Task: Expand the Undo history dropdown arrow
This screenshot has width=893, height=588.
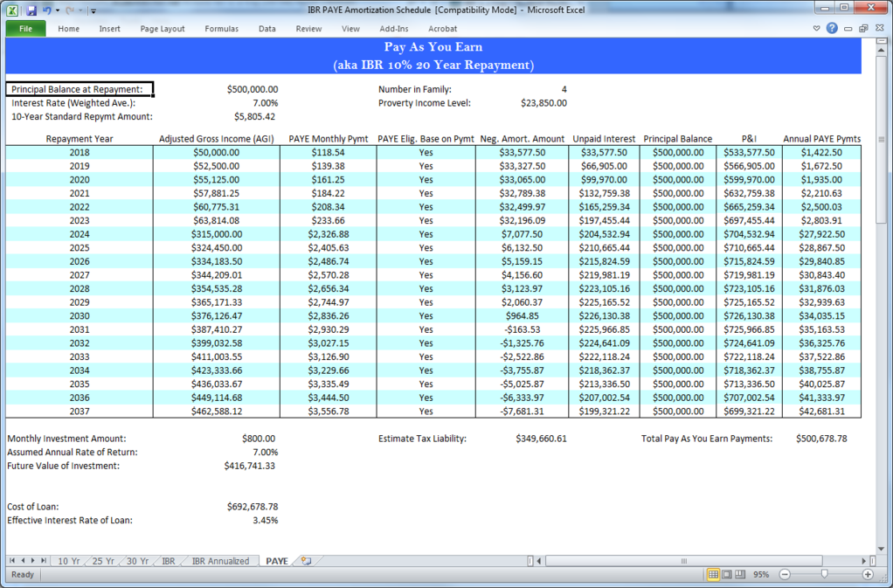Action: point(57,10)
